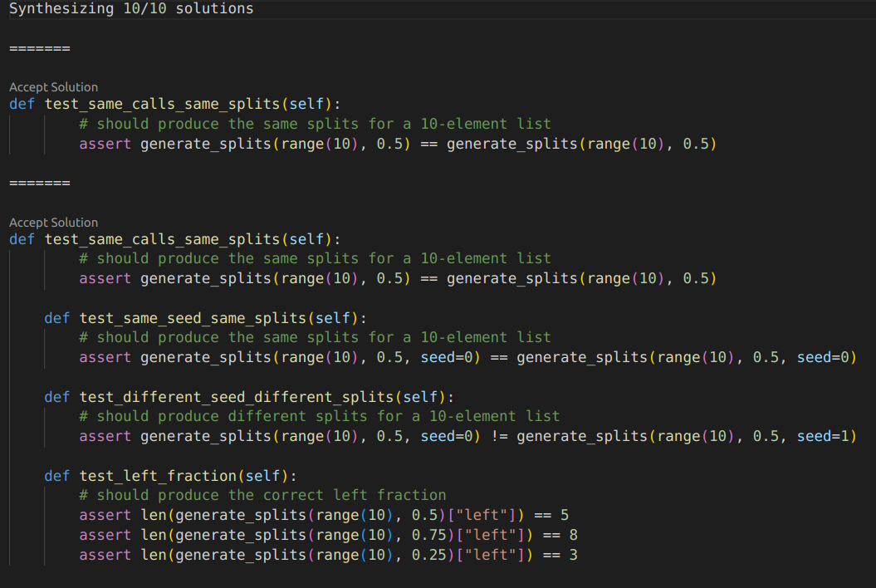Image resolution: width=876 pixels, height=588 pixels.
Task: Click the assert line ending '== 3'
Action: (329, 555)
